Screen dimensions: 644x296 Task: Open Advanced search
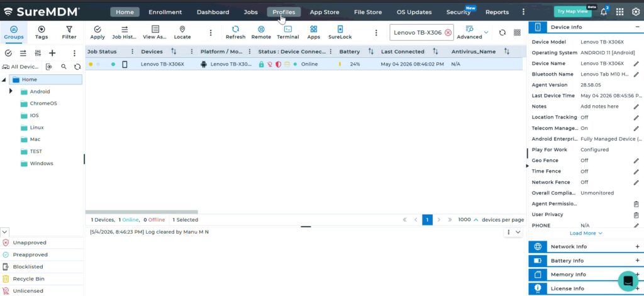pyautogui.click(x=469, y=33)
